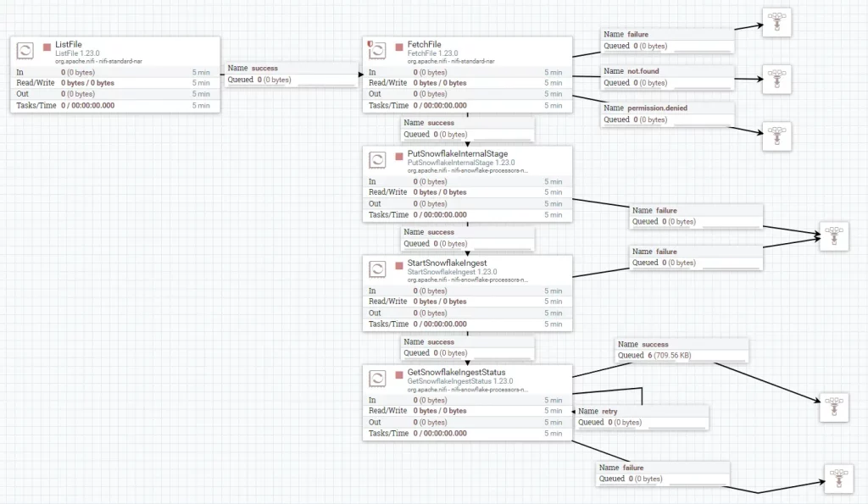Click the StartSnowflakeIngest processor icon
The image size is (868, 504).
(377, 269)
